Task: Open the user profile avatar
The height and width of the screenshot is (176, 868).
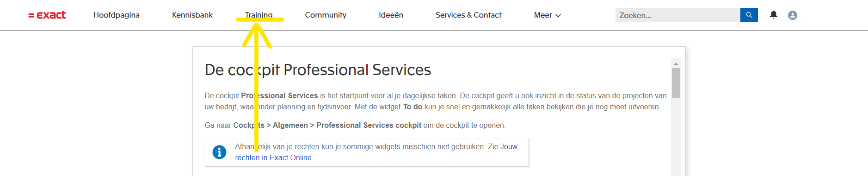Action: 793,15
